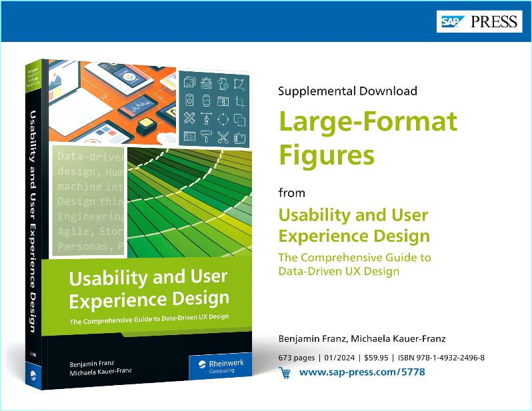Click the paint roller icon on cover

(206, 137)
